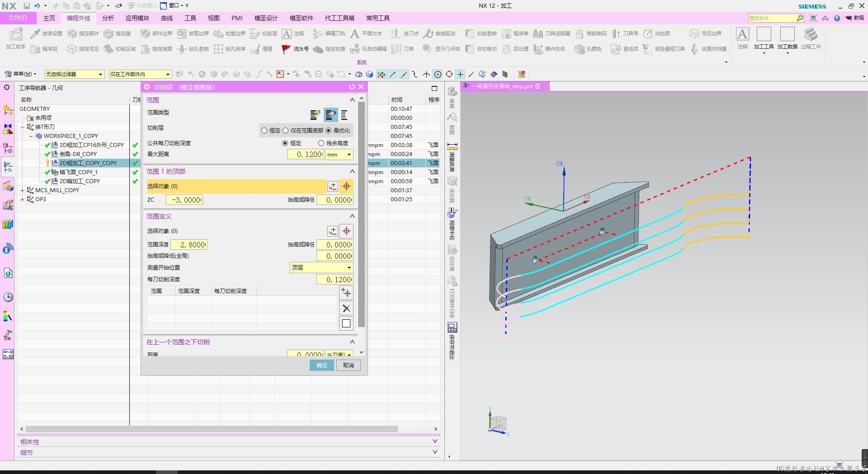
Task: Click the 局部半径 icon in resource bar
Action: click(x=452, y=213)
